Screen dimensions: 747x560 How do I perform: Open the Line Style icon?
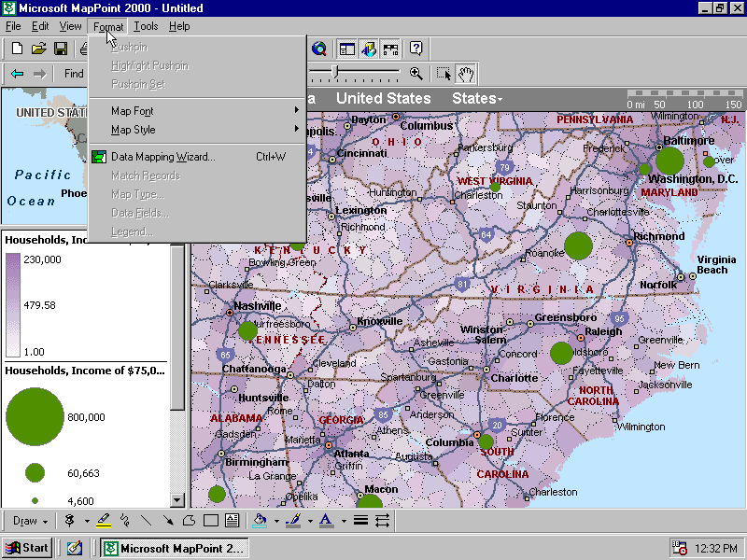360,521
